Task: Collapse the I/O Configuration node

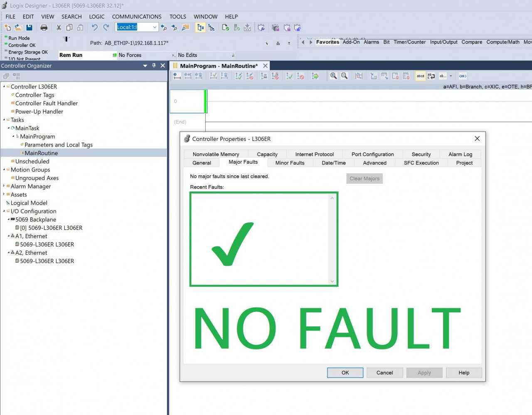Action: 4,211
